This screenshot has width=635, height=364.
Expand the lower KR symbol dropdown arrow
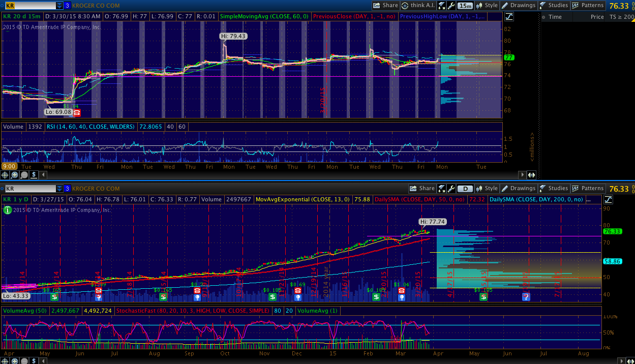(x=59, y=189)
